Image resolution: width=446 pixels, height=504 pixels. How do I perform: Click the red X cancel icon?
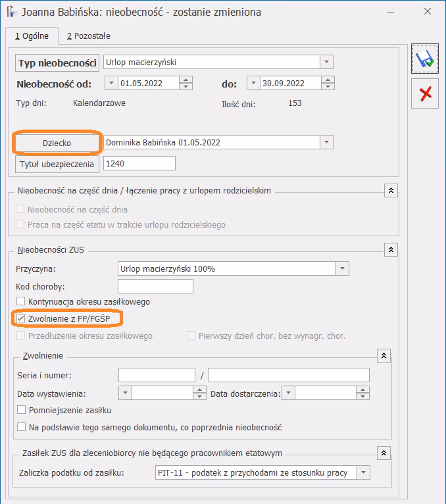(425, 93)
